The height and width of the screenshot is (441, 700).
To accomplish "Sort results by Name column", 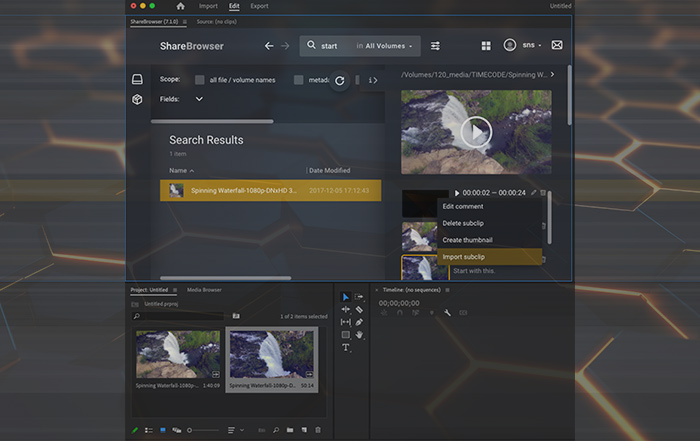I will click(181, 171).
